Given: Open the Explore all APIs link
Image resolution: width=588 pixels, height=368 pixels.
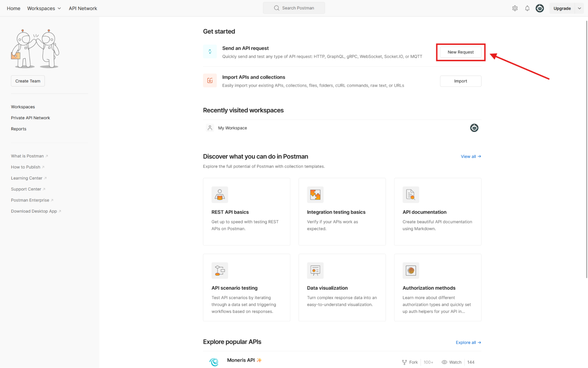Looking at the screenshot, I should pyautogui.click(x=468, y=342).
